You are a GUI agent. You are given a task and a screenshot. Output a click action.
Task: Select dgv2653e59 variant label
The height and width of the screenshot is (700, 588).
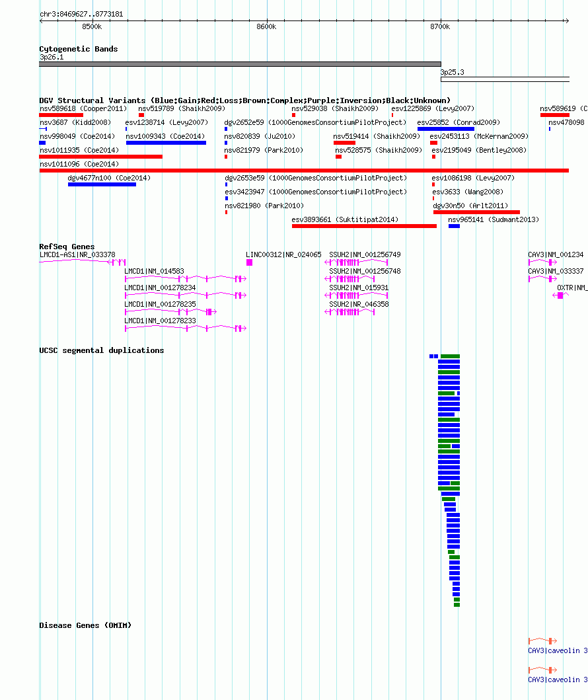pyautogui.click(x=316, y=178)
